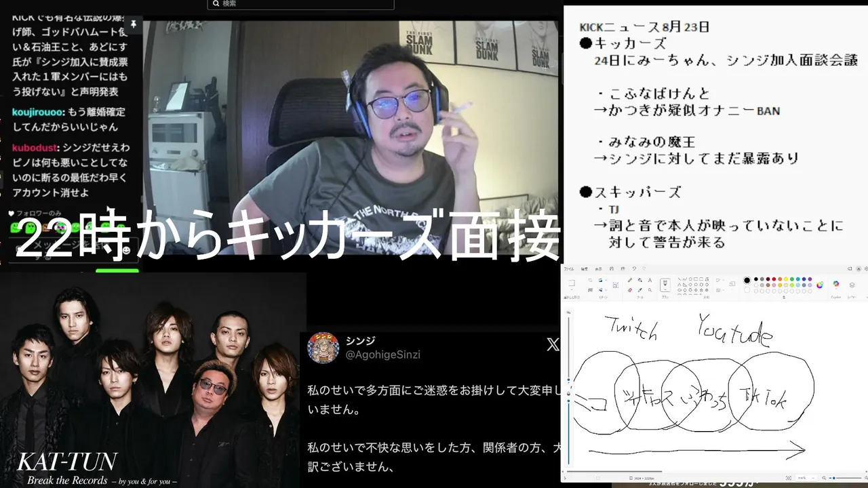Click the '●スキッパーズ' heading in the news

pyautogui.click(x=630, y=192)
